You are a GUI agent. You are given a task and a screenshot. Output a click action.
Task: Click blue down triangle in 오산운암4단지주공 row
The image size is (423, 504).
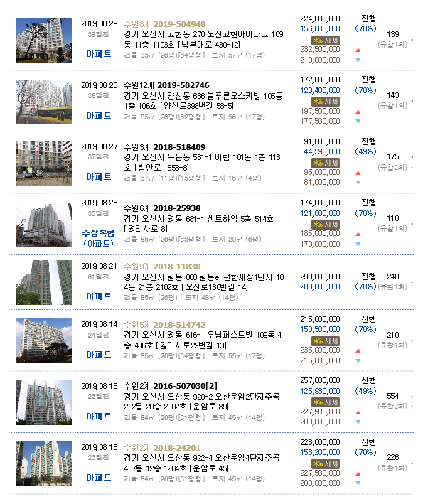(358, 483)
